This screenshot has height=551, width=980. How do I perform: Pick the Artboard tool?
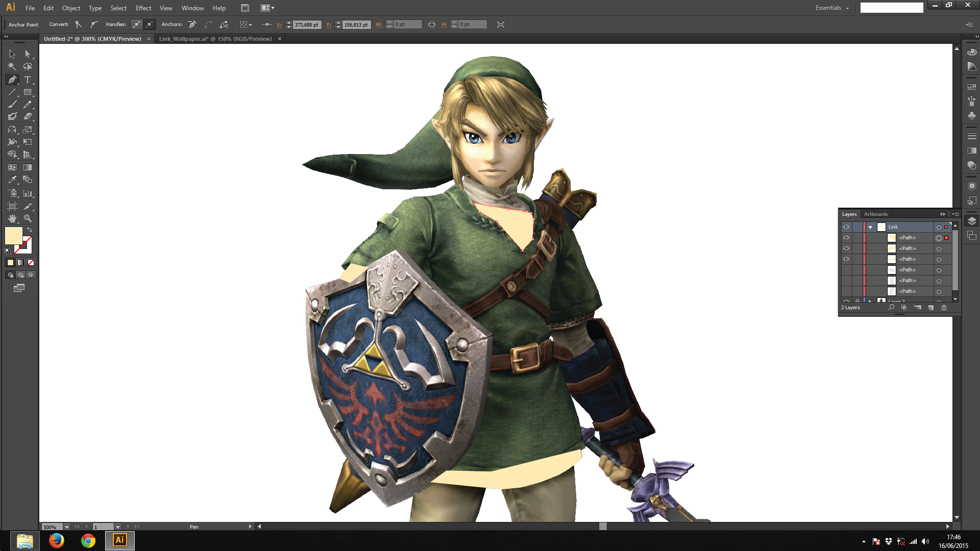click(x=12, y=206)
